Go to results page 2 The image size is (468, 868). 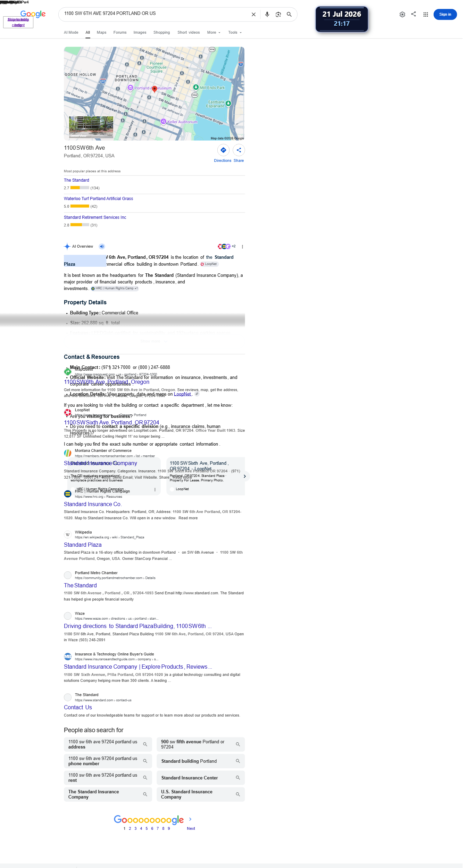pos(130,828)
